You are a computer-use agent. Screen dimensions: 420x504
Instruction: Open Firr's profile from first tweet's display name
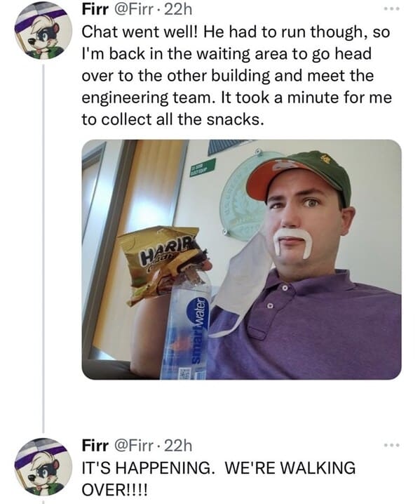95,9
